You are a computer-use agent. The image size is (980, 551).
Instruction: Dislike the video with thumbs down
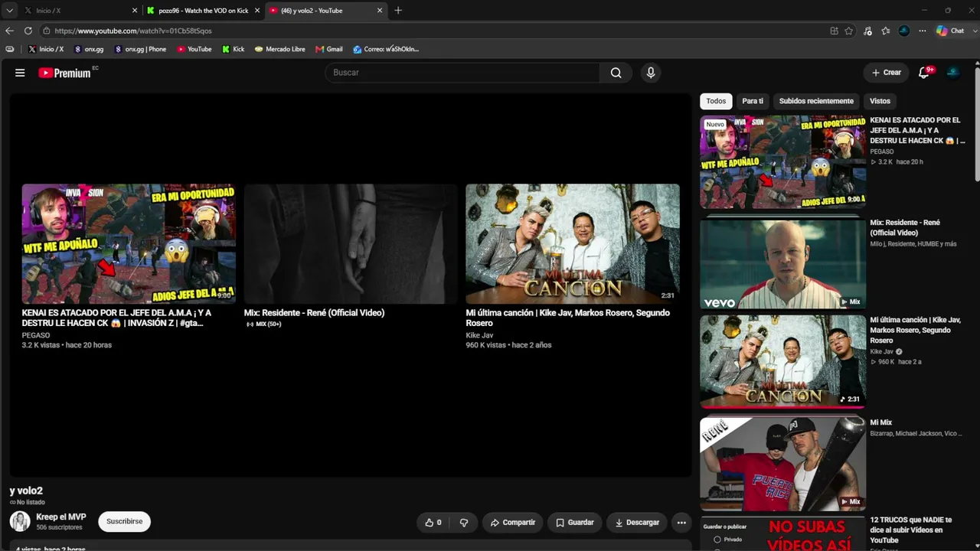click(463, 523)
